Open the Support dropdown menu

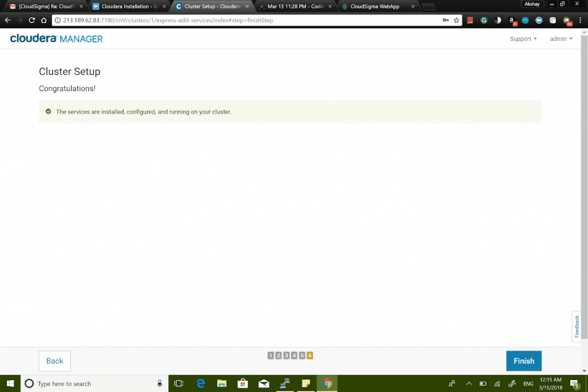pyautogui.click(x=521, y=39)
